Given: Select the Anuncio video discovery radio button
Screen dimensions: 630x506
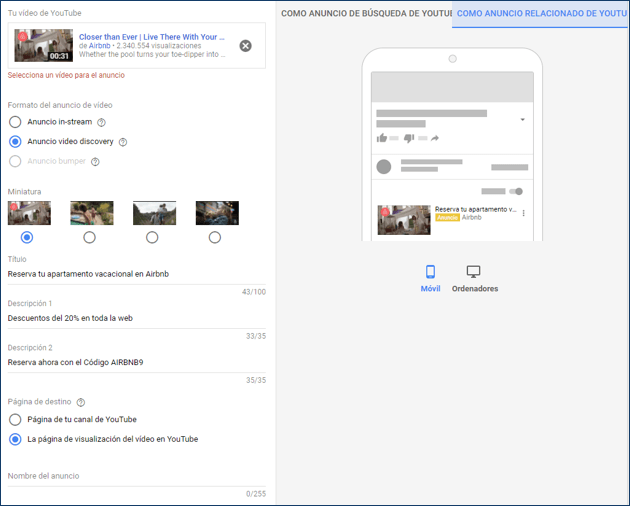Looking at the screenshot, I should pos(15,141).
